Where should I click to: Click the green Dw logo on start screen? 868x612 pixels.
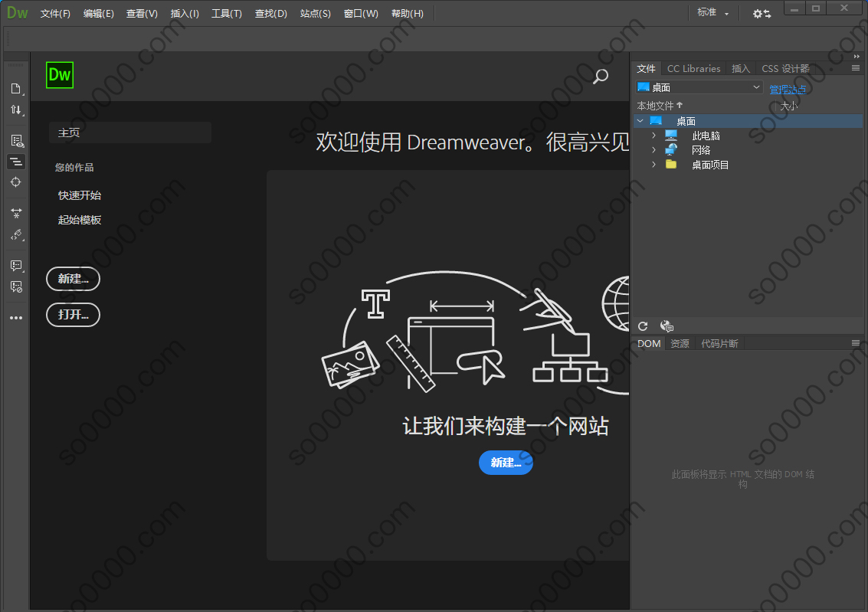pos(60,75)
